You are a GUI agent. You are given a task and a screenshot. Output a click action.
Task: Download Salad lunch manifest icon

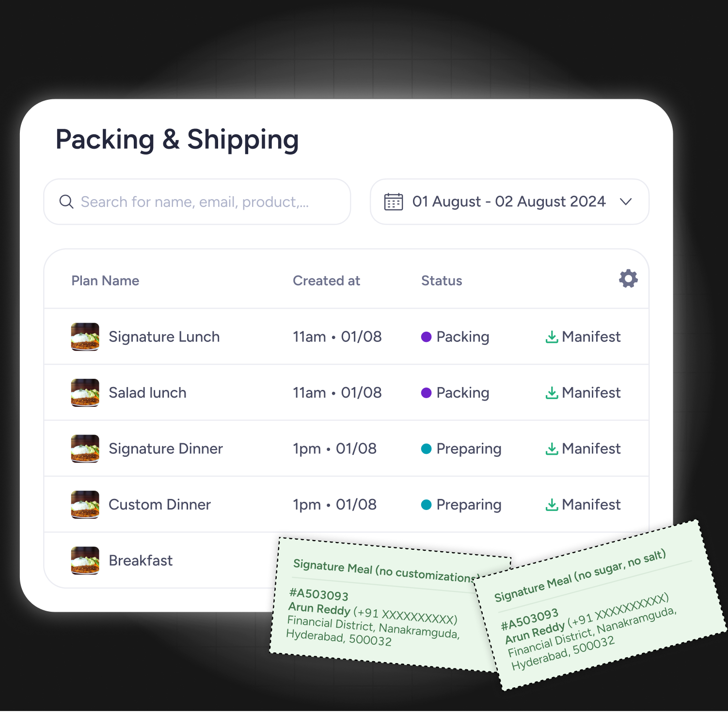[552, 393]
